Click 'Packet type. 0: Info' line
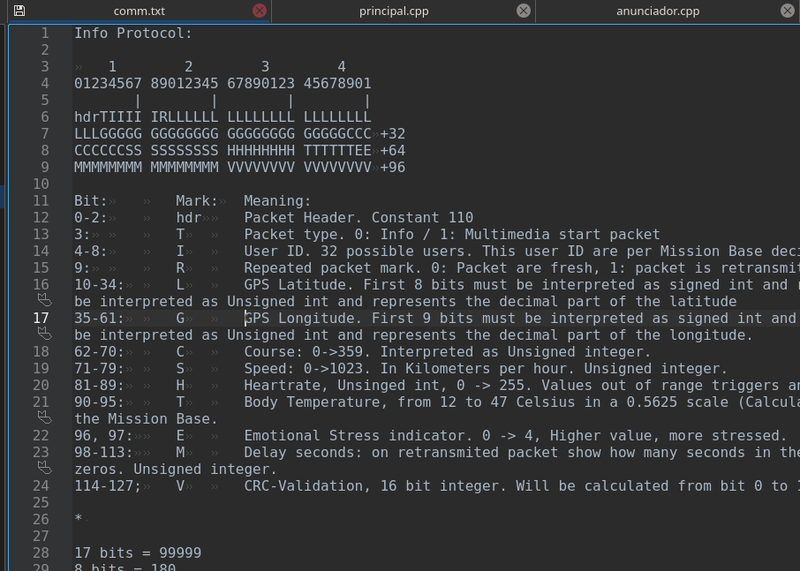Viewport: 800px width, 571px height. [452, 235]
